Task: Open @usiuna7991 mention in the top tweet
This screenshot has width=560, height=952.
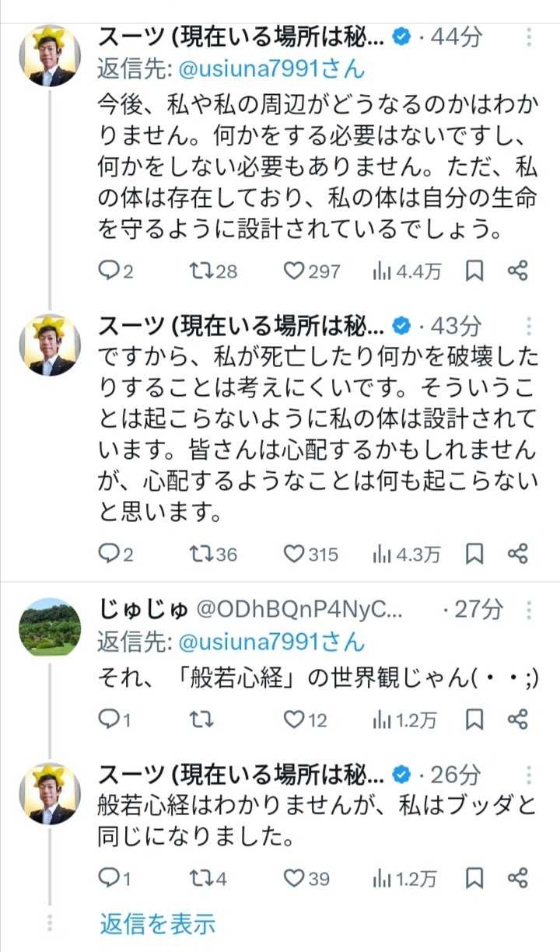Action: pos(271,70)
